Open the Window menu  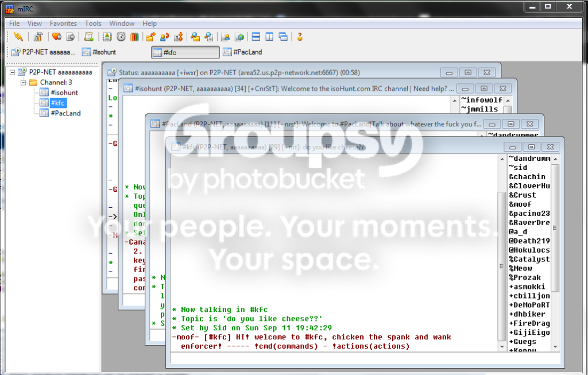coord(122,23)
